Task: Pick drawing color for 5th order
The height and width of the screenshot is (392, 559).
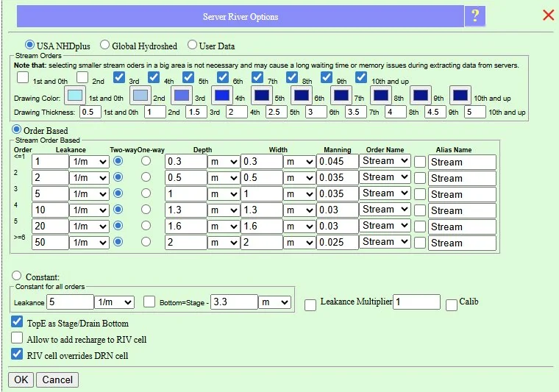Action: [x=262, y=96]
